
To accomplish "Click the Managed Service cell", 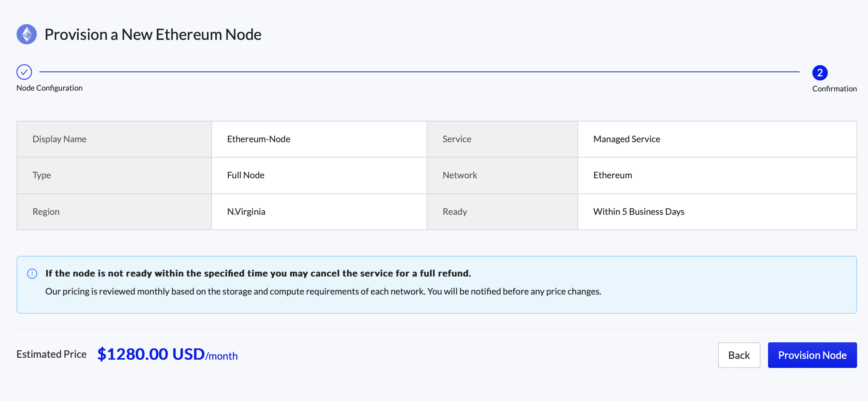I will (x=626, y=139).
